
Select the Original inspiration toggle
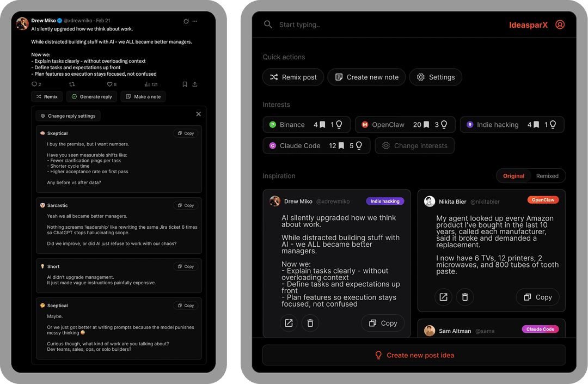(x=513, y=176)
